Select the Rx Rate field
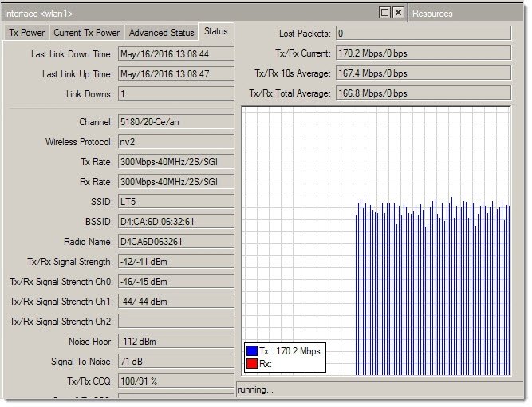 (x=176, y=182)
